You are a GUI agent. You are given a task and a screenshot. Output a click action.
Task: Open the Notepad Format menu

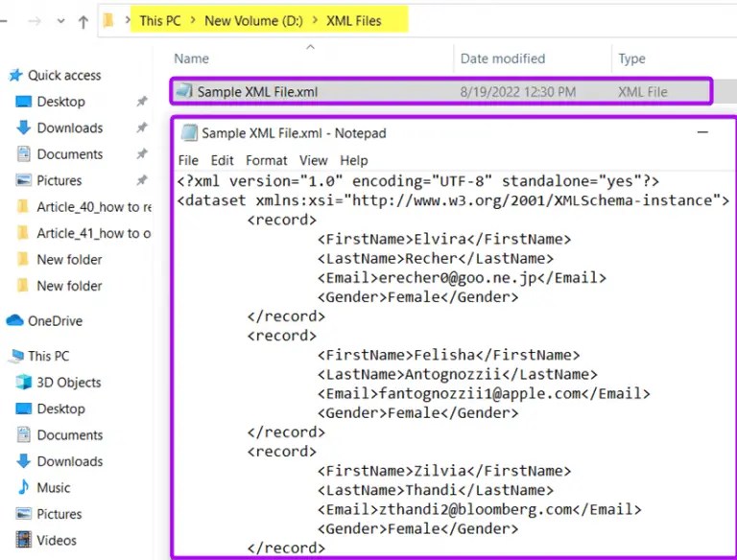pos(266,161)
